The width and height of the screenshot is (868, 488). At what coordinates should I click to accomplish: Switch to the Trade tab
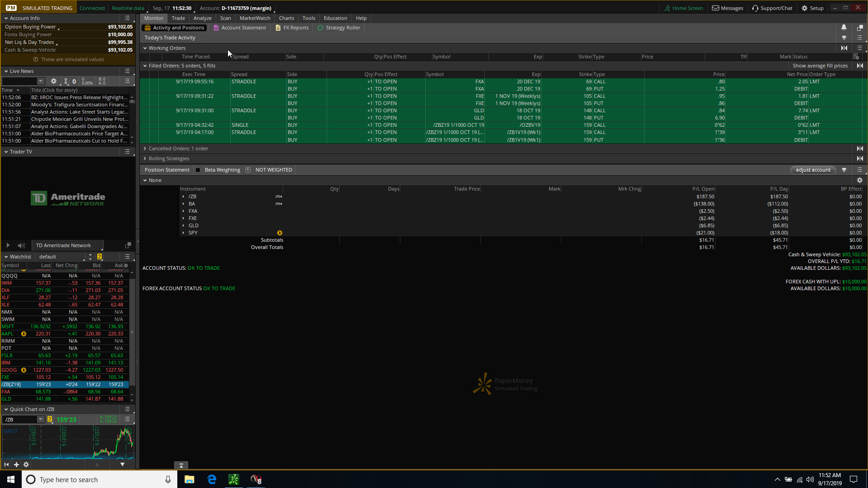178,18
